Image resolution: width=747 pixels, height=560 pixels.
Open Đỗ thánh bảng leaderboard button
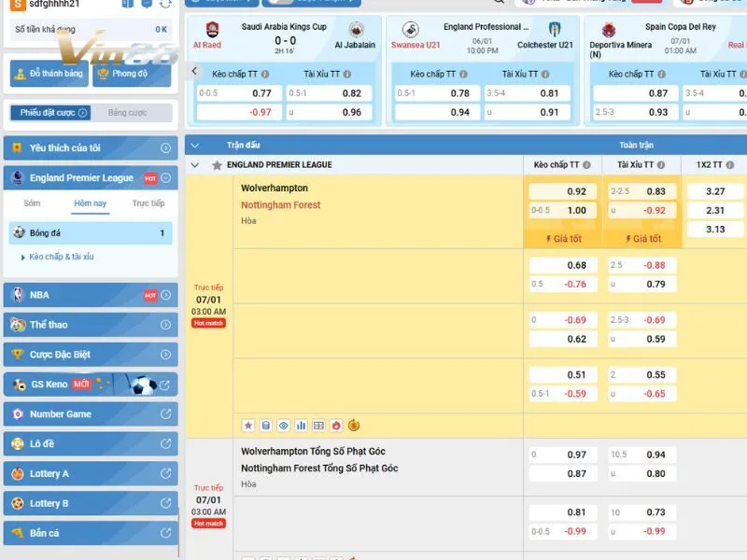tap(49, 74)
